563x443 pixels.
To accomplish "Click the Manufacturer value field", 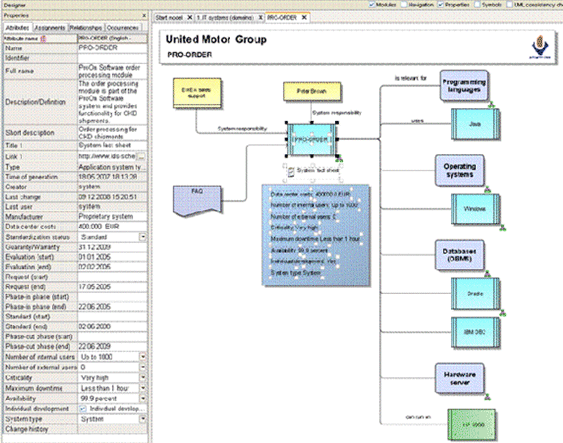I will (112, 216).
